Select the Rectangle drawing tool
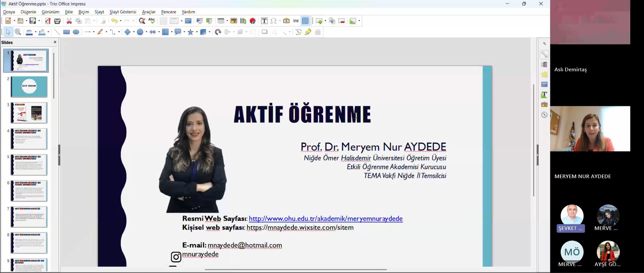Viewport: 644px width, 273px height. (x=66, y=32)
